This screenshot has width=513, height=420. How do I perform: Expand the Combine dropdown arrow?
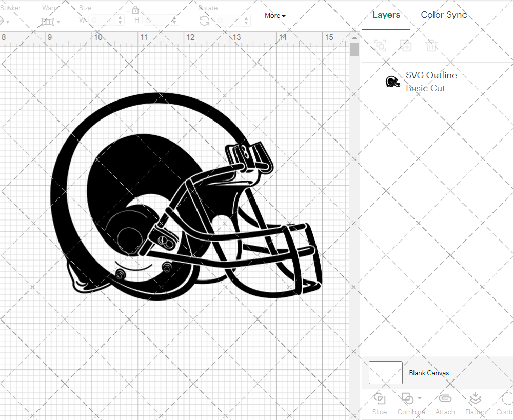point(420,398)
